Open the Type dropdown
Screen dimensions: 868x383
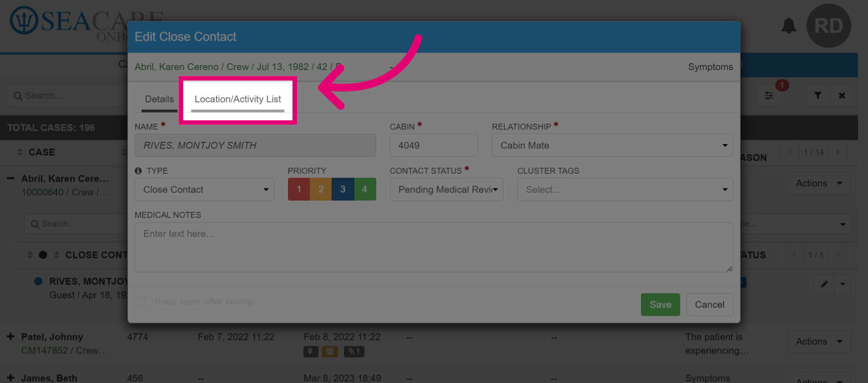click(x=204, y=190)
